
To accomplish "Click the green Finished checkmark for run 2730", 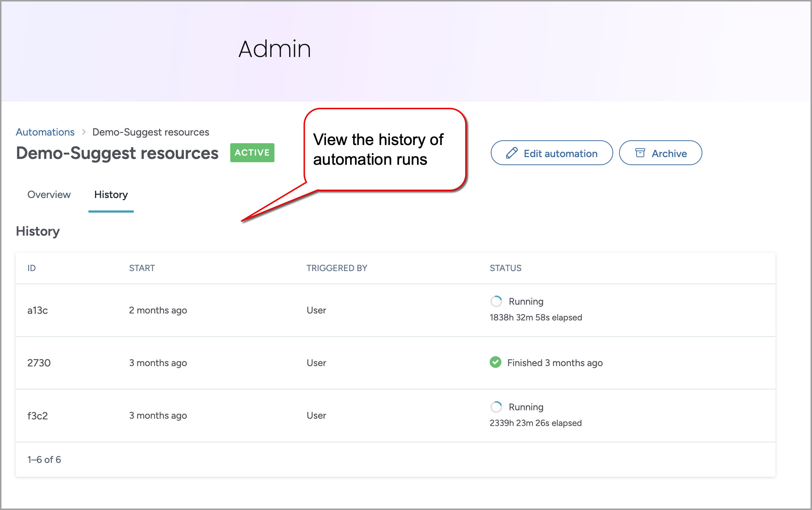I will [495, 362].
